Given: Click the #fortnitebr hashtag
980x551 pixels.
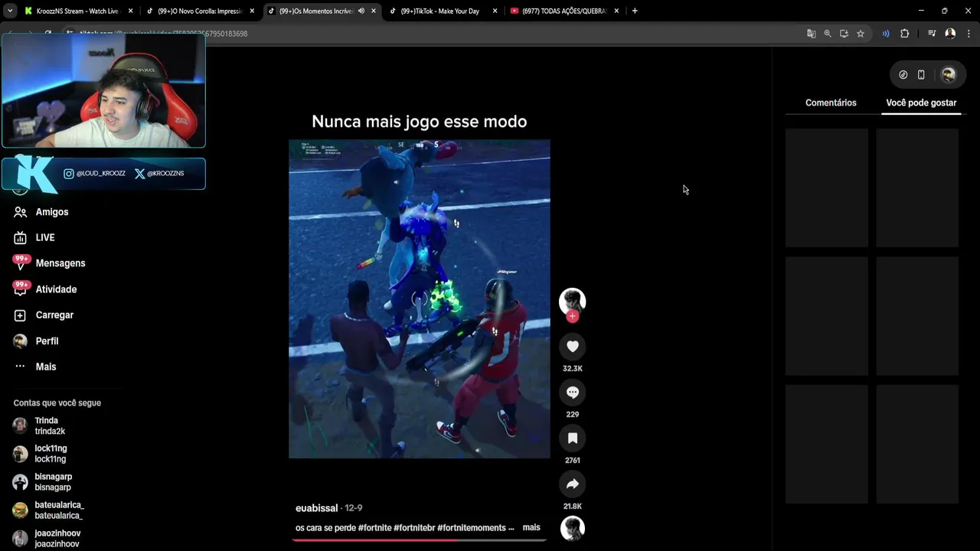Looking at the screenshot, I should pyautogui.click(x=414, y=528).
